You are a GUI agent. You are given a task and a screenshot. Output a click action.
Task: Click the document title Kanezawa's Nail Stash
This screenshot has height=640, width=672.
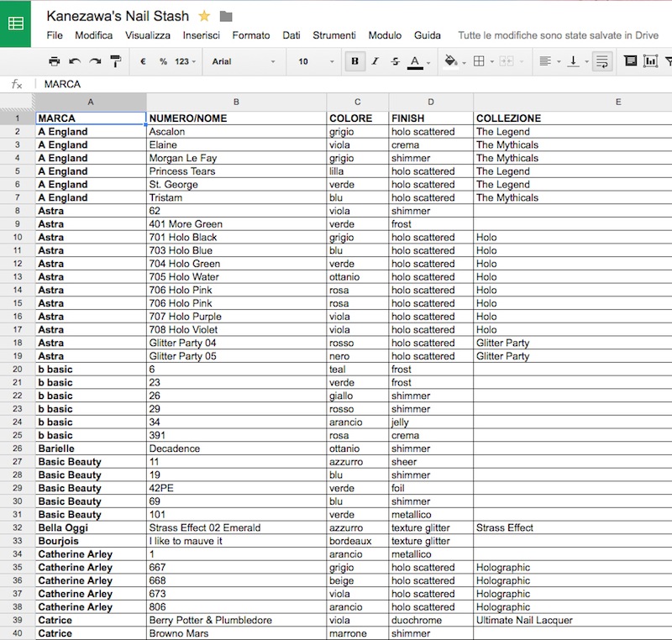(x=118, y=16)
